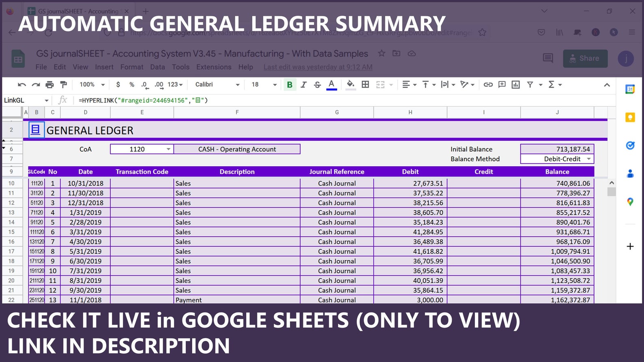
Task: Open the font size 18 dropdown
Action: [x=264, y=84]
